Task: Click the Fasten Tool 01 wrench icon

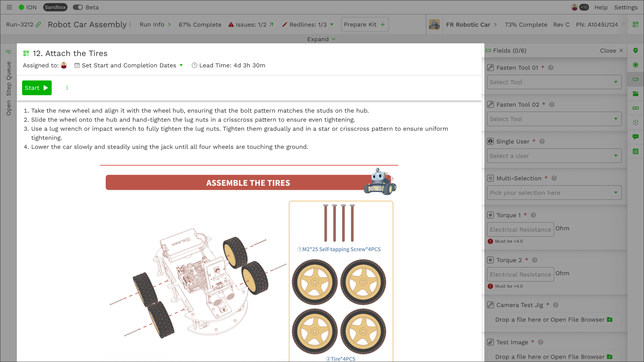Action: tap(490, 68)
